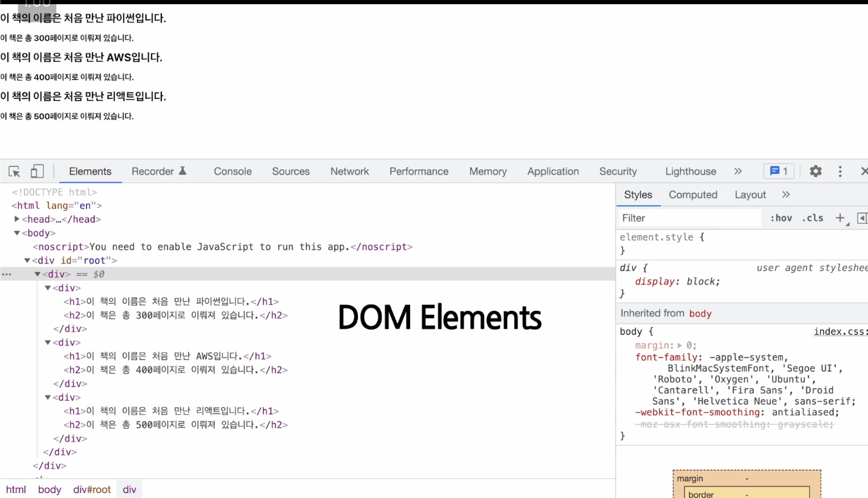Open the Console tab
Image resolution: width=868 pixels, height=498 pixels.
click(233, 171)
